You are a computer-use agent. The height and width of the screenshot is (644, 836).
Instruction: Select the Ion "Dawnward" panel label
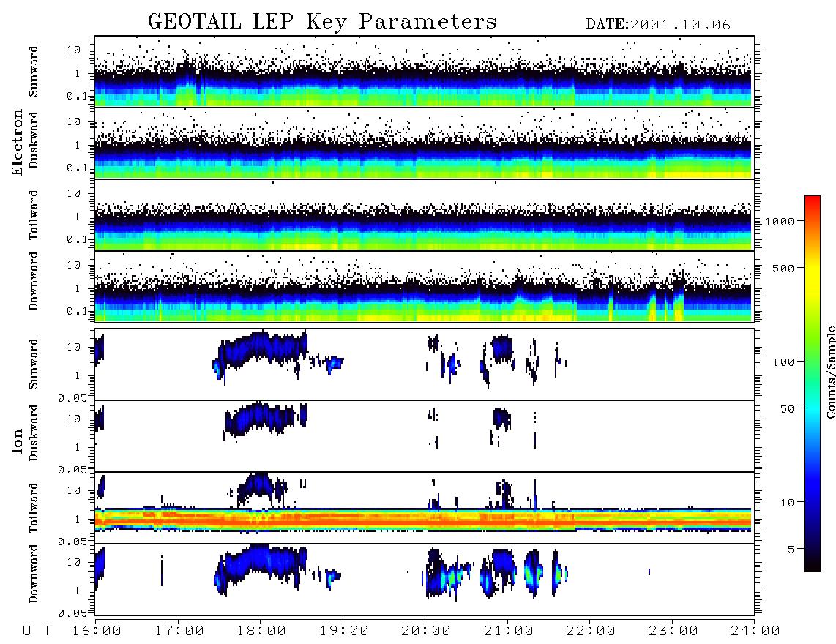tap(34, 574)
